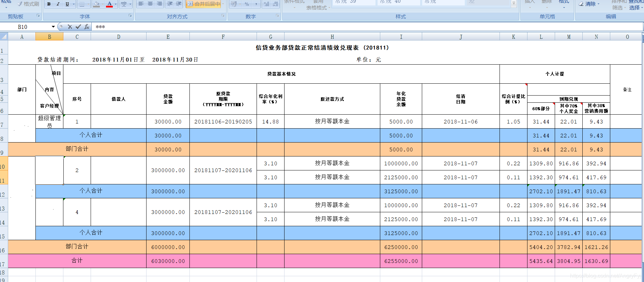
Task: Increase the indent
Action: 179,4
